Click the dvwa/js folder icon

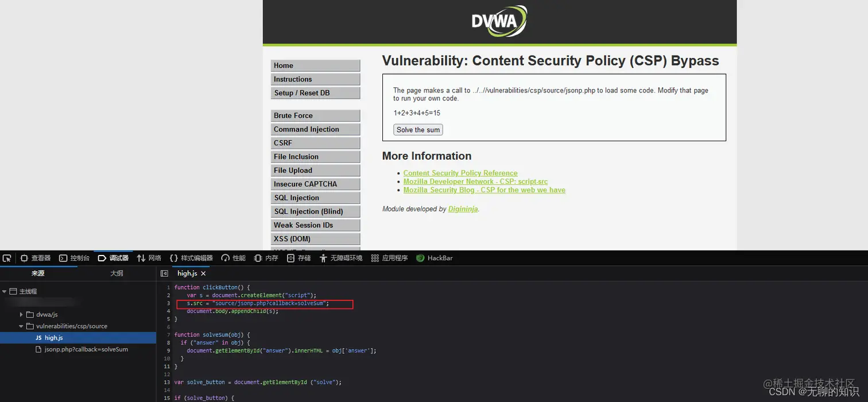click(x=30, y=315)
